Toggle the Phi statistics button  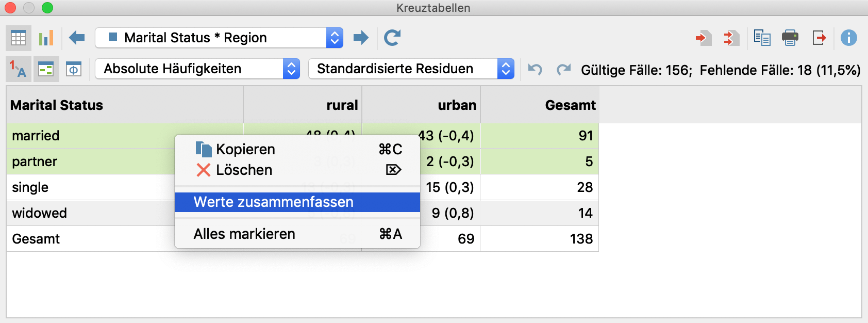click(74, 69)
